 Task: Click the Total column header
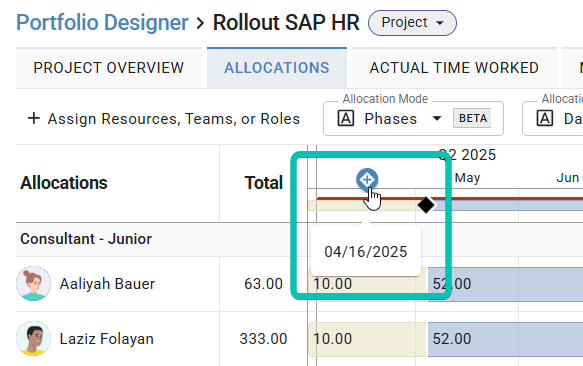(264, 183)
